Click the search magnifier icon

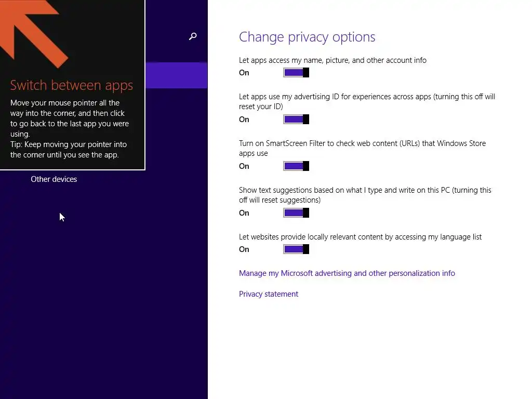pyautogui.click(x=193, y=36)
